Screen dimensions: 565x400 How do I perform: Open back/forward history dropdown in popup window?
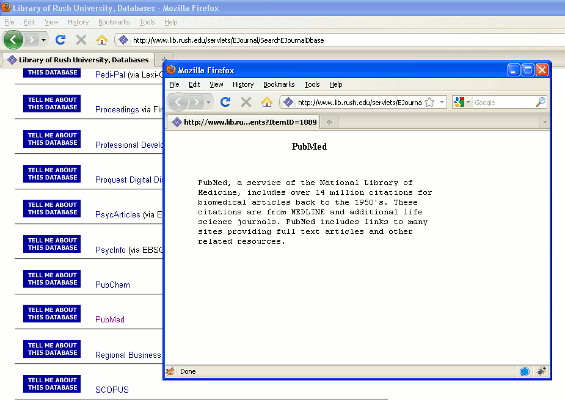click(208, 102)
